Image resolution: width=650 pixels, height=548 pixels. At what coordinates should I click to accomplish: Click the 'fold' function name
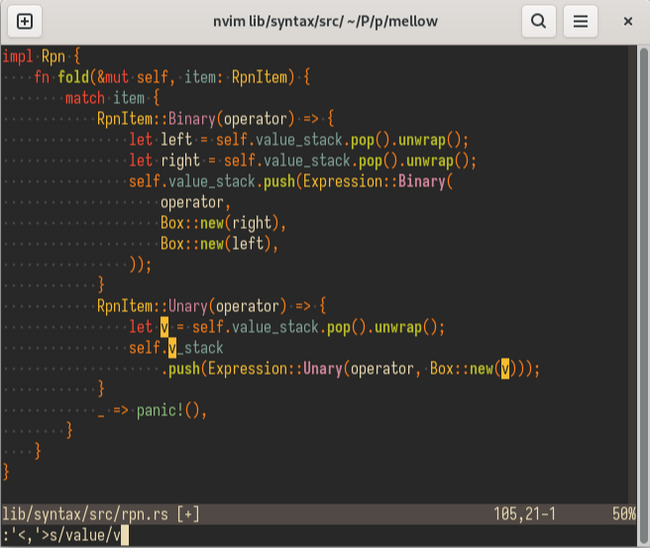point(73,77)
